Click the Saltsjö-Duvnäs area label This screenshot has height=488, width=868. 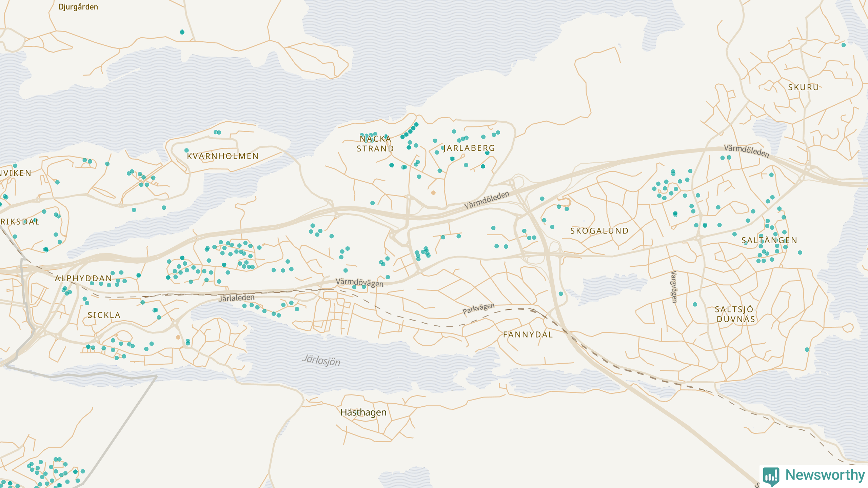click(x=736, y=314)
